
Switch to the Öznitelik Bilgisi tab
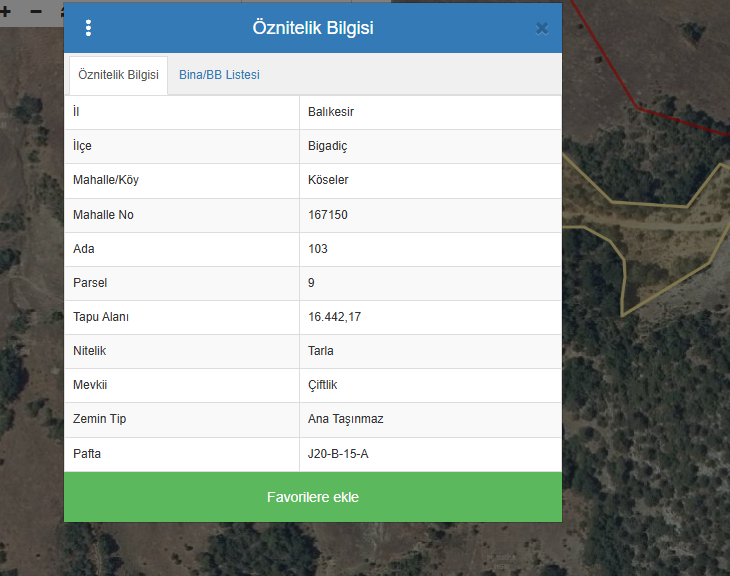118,75
